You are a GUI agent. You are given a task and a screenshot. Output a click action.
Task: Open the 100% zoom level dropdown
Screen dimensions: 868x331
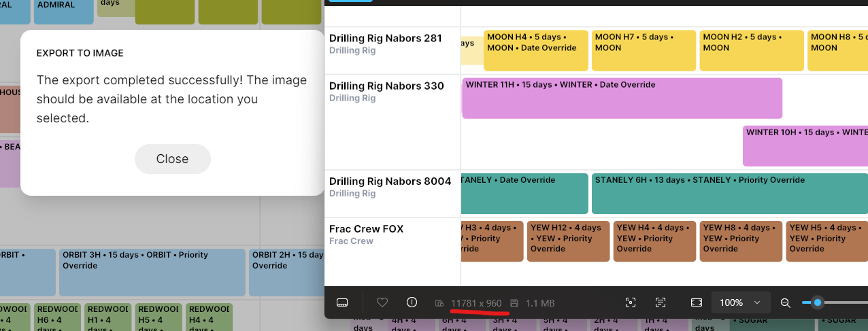[741, 302]
